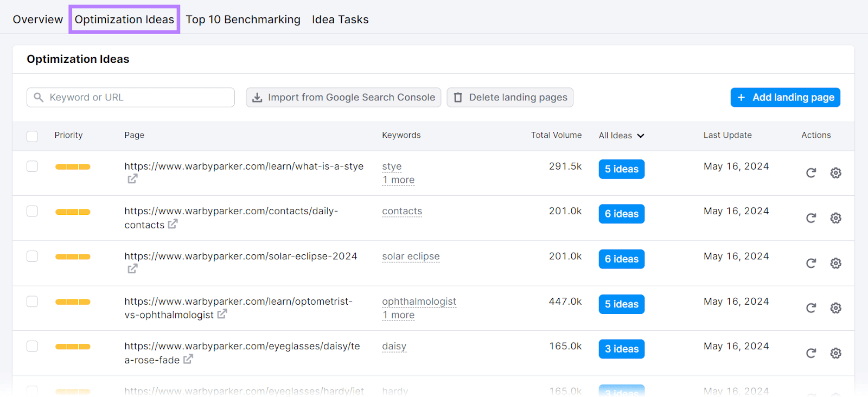
Task: Refresh ideas for the daily-contacts row
Action: pos(811,218)
